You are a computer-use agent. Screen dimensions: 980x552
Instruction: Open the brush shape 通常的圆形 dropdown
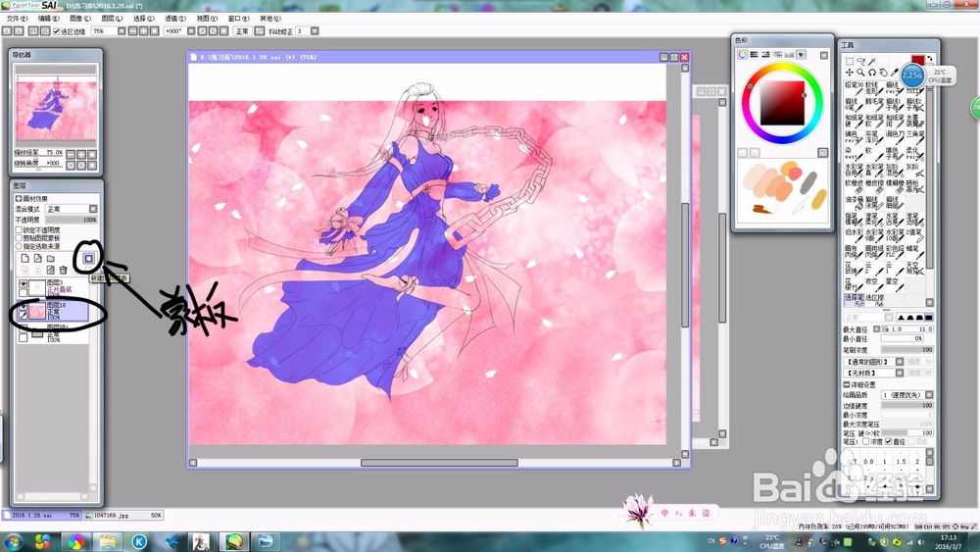point(900,362)
